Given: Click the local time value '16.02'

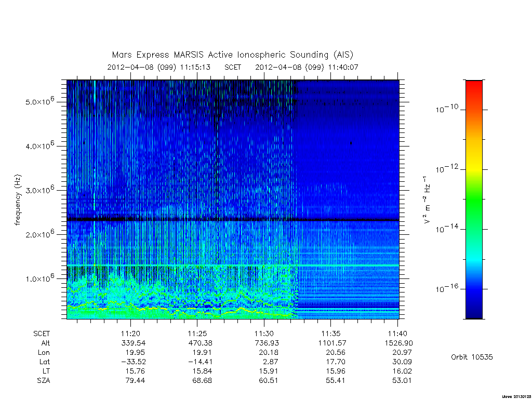Looking at the screenshot, I should pos(402,371).
